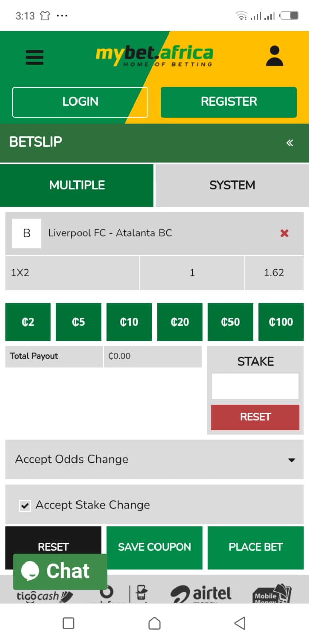
Task: Switch to the MULTIPLE tab
Action: click(77, 185)
